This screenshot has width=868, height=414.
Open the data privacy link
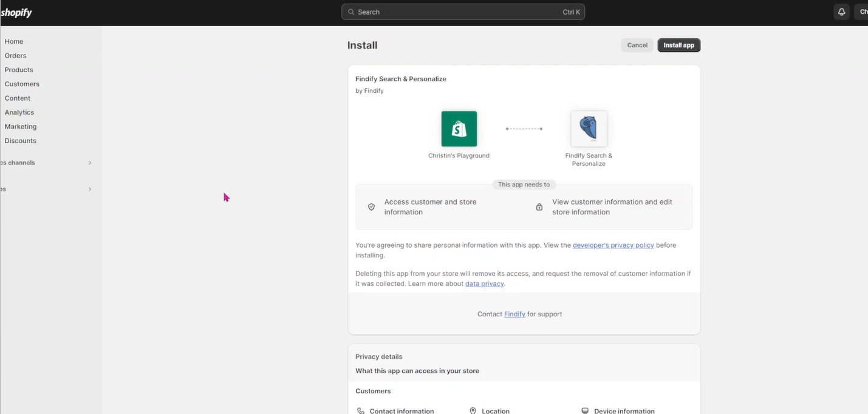tap(484, 283)
